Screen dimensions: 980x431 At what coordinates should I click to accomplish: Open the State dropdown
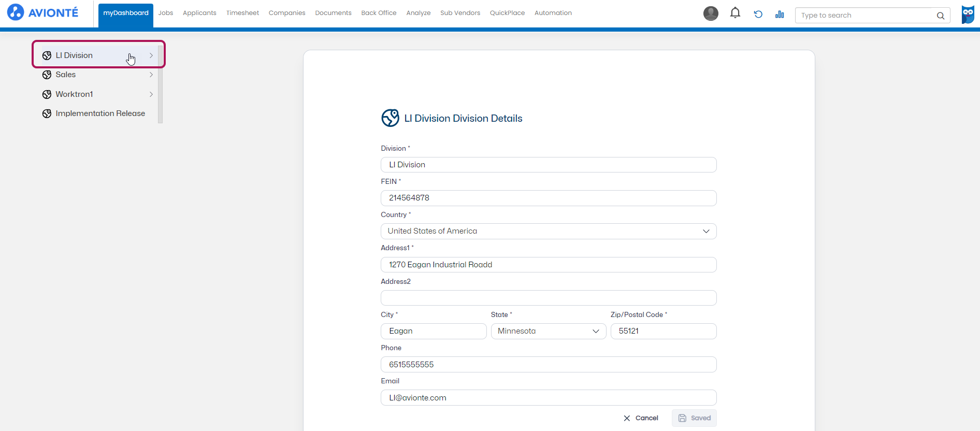point(549,331)
